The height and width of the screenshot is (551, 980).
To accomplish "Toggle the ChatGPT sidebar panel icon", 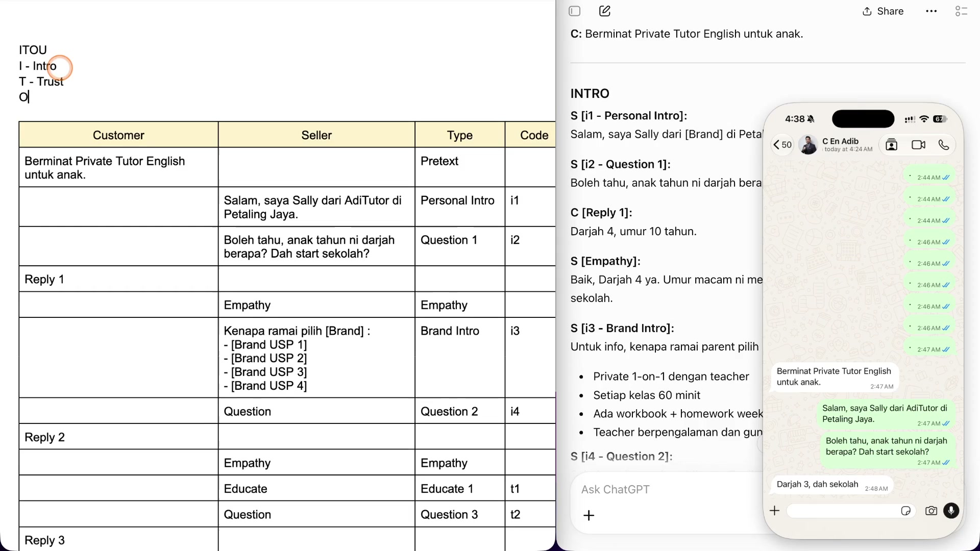I will [575, 11].
